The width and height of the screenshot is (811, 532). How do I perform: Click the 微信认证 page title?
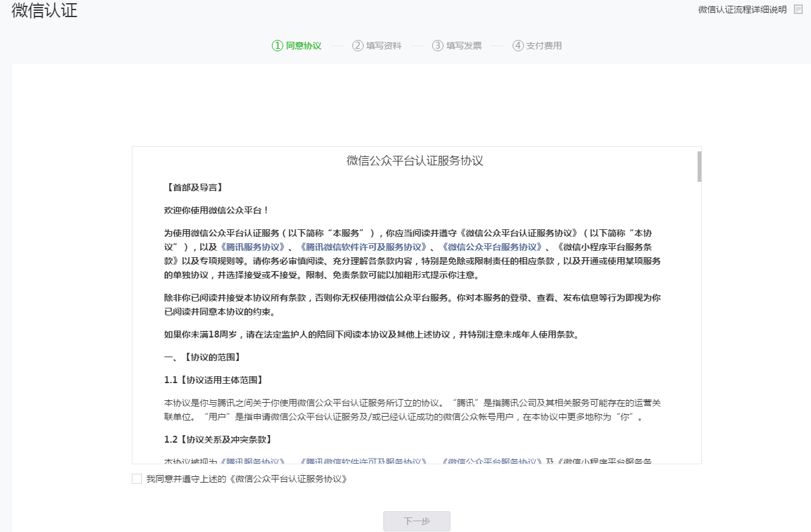coord(44,10)
